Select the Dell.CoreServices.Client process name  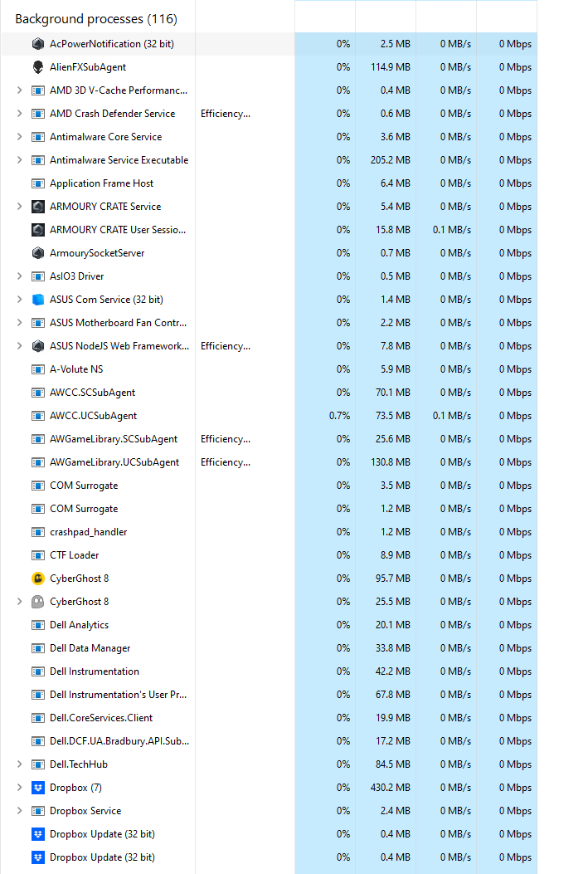point(101,718)
